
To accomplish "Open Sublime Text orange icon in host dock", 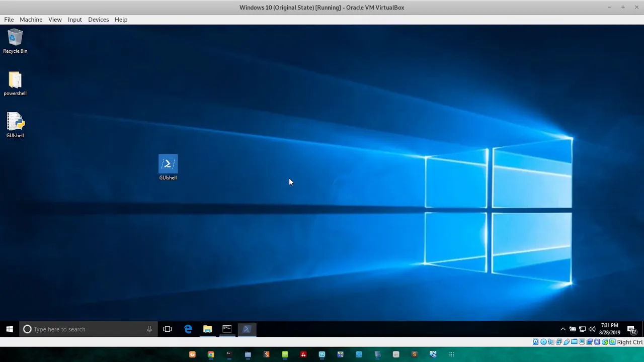I will [x=415, y=354].
